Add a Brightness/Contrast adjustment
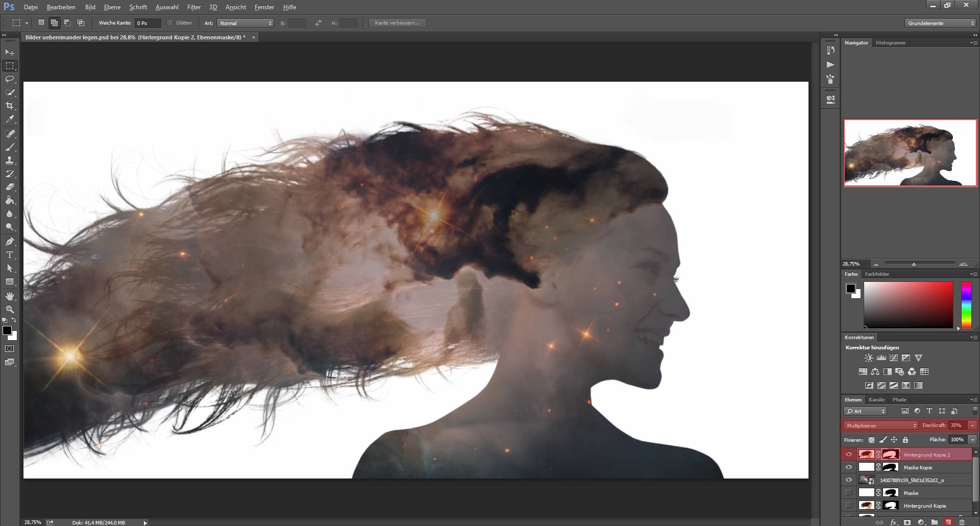This screenshot has width=980, height=526. (869, 357)
